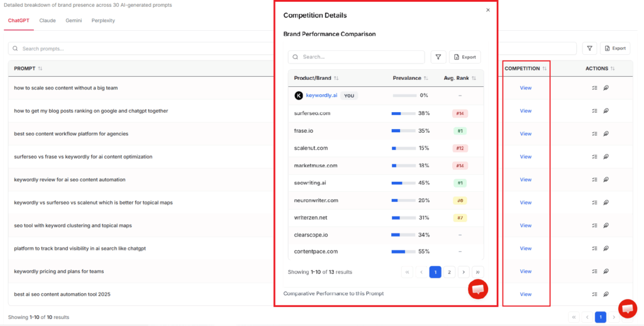This screenshot has width=644, height=326.
Task: Click checklist icon for 'workflow platform for agencies' row
Action: (x=595, y=133)
